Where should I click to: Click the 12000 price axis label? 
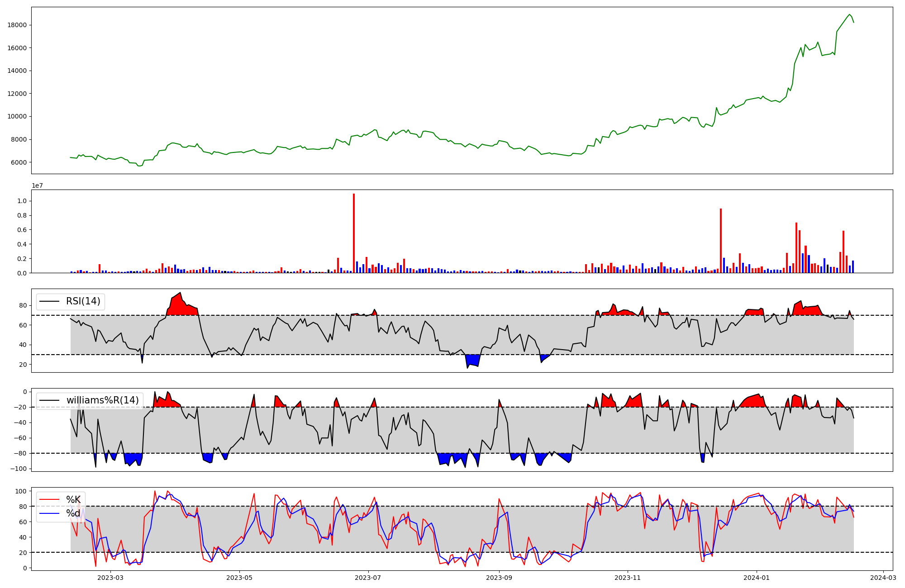pos(17,94)
